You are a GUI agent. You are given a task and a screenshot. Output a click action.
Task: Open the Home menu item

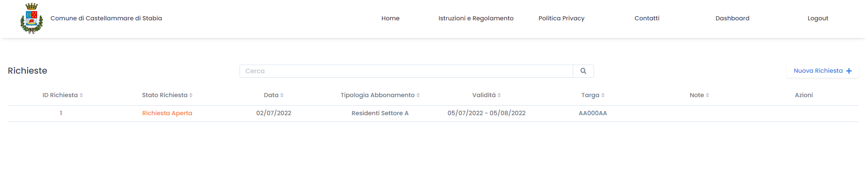point(390,19)
